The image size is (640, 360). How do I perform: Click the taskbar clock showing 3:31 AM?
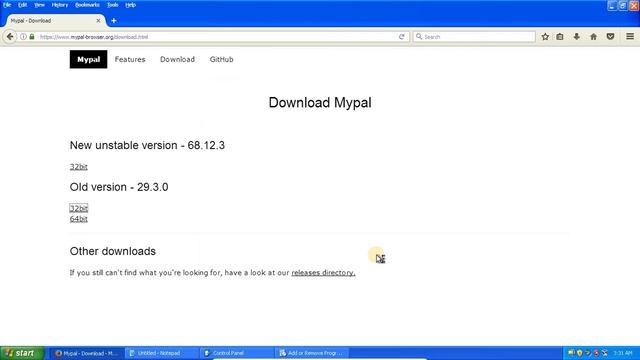coord(622,353)
